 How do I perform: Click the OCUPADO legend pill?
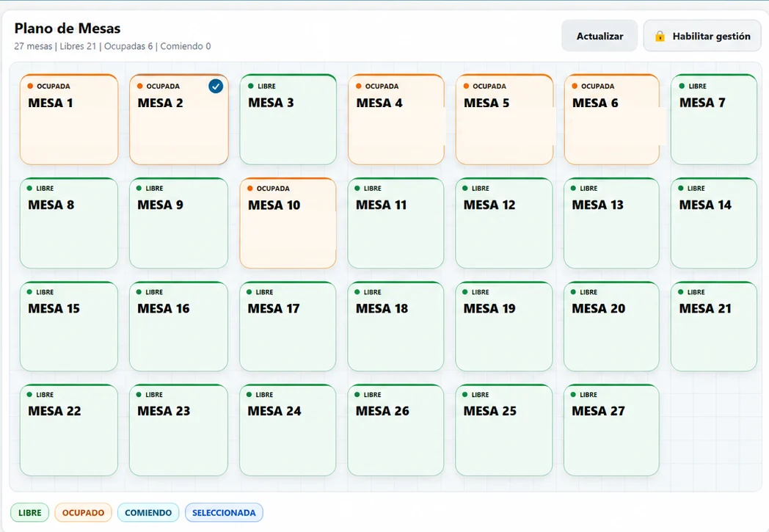tap(84, 512)
